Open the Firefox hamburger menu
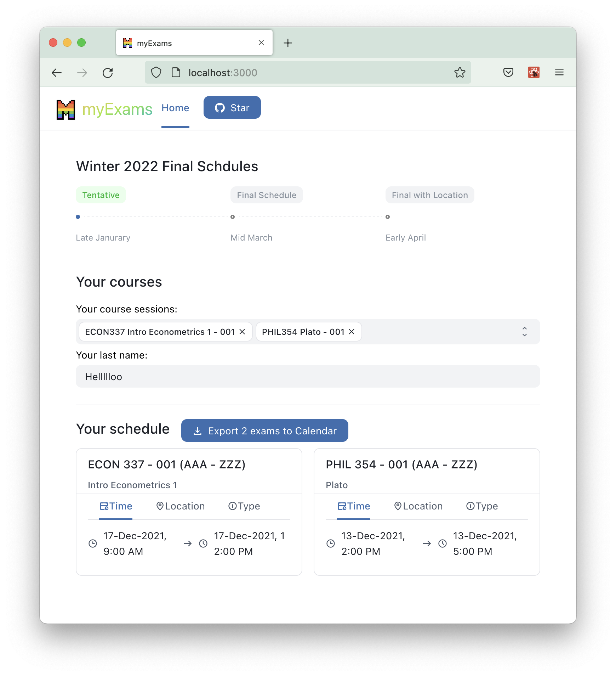This screenshot has height=676, width=616. pos(559,73)
